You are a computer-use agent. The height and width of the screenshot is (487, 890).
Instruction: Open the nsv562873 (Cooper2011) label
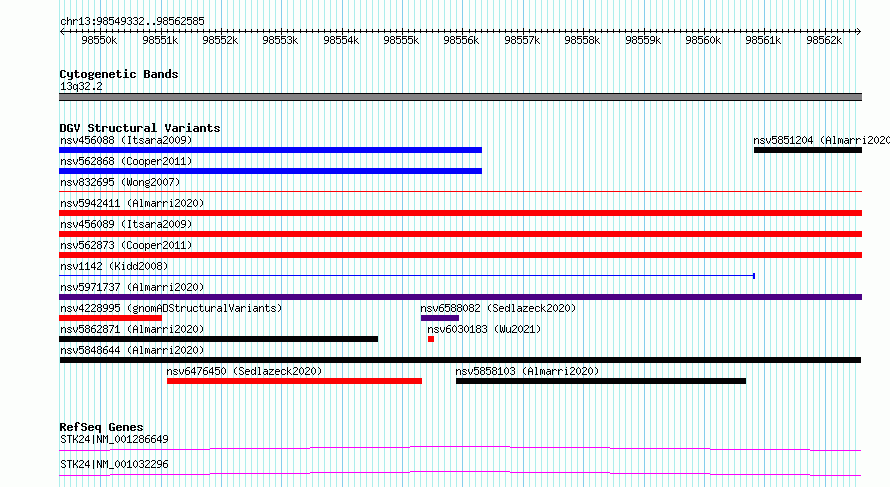(126, 245)
